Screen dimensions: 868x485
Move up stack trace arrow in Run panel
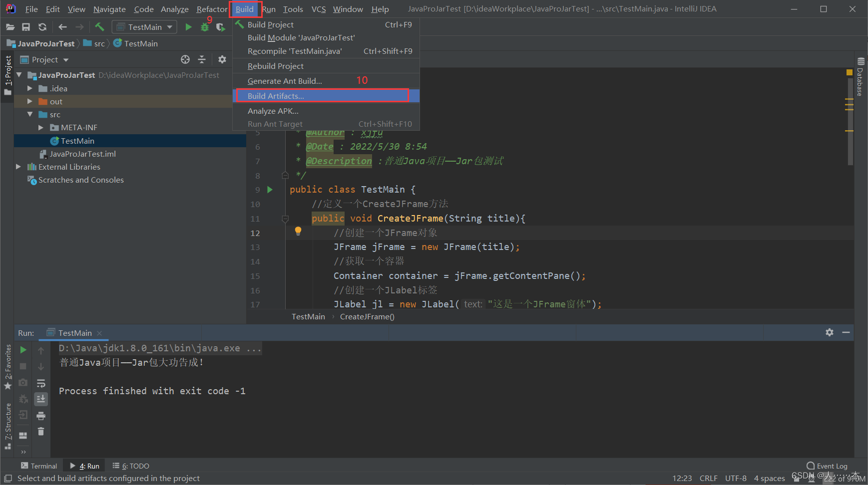pos(41,351)
